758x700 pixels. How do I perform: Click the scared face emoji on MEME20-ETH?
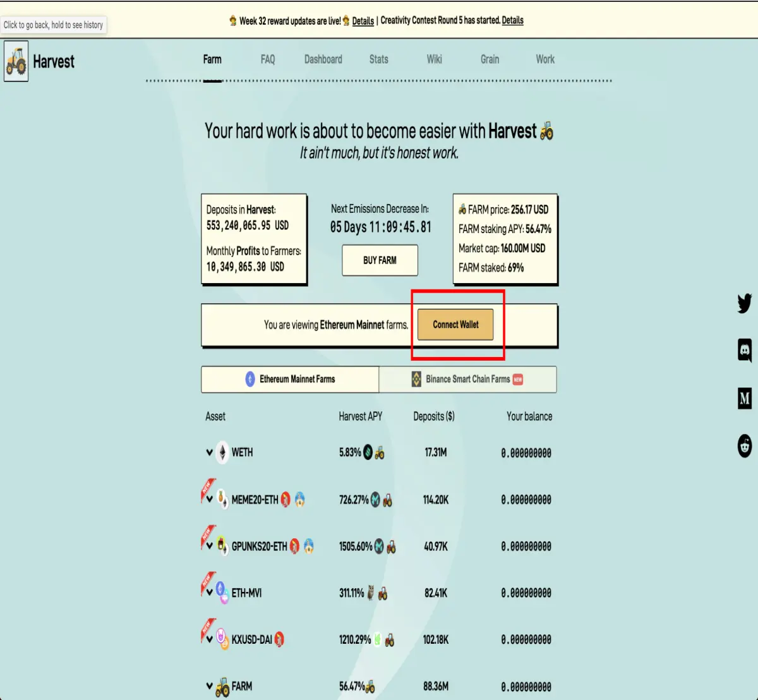[300, 500]
